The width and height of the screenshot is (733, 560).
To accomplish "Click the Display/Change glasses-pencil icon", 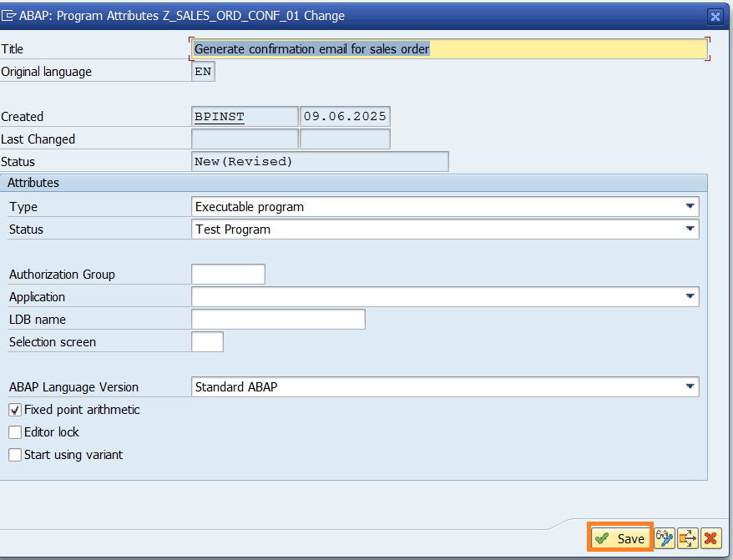I will tap(665, 538).
